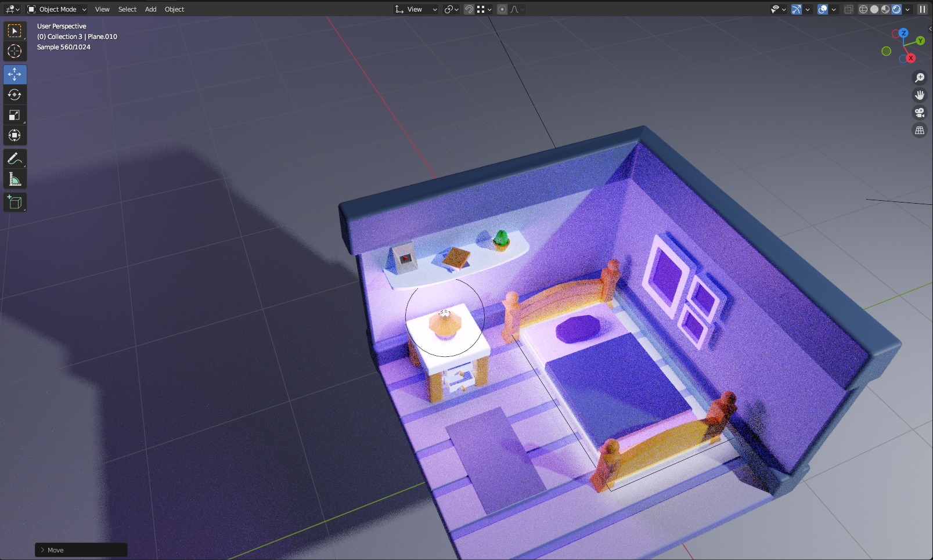
Task: Switch to Solid shading
Action: 874,9
